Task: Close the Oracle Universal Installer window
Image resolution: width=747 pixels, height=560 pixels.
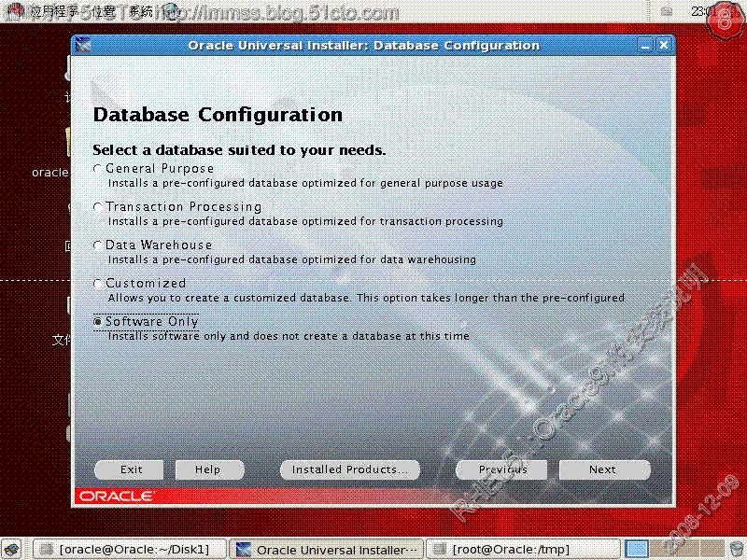Action: click(x=664, y=46)
